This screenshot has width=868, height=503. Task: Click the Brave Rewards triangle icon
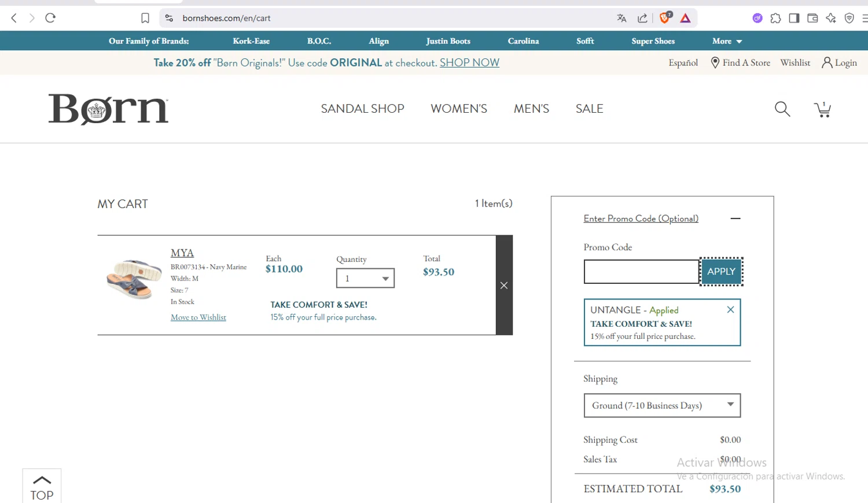(x=686, y=18)
